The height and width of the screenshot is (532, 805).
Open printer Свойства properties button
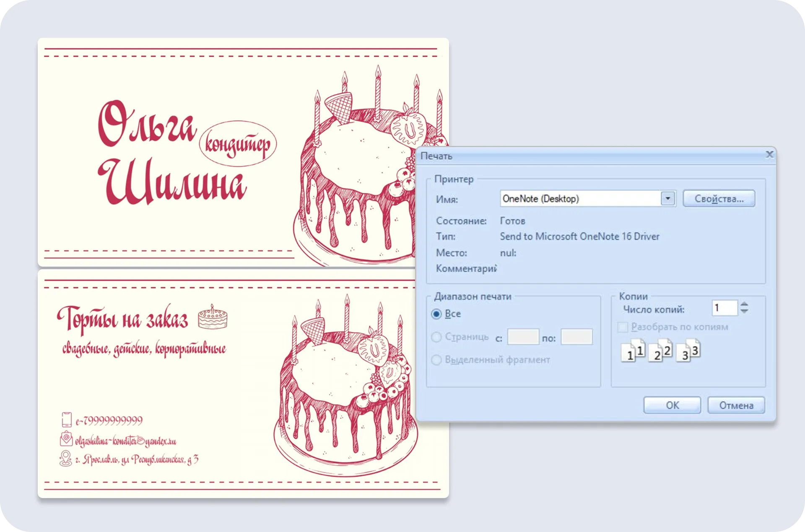[x=719, y=199]
